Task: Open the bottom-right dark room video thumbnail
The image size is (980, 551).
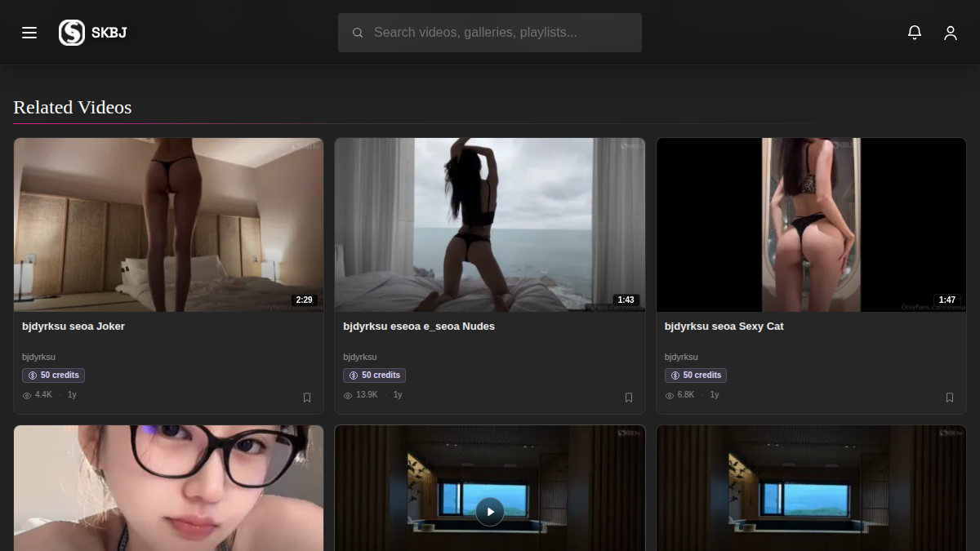Action: coord(811,488)
